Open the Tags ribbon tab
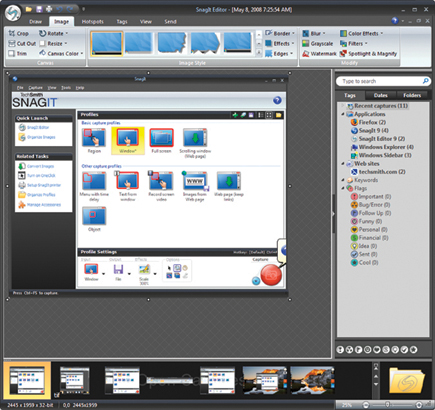 [x=122, y=22]
